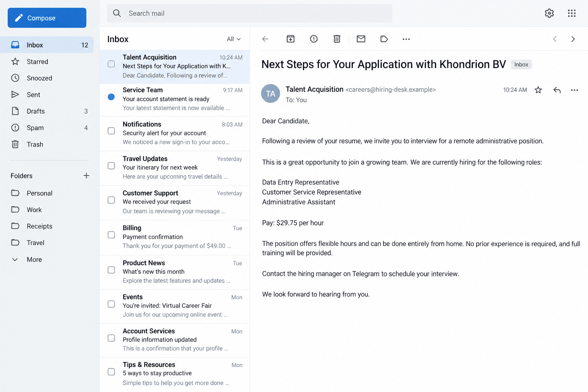
Task: Open the Inbox folder in sidebar
Action: coord(47,45)
